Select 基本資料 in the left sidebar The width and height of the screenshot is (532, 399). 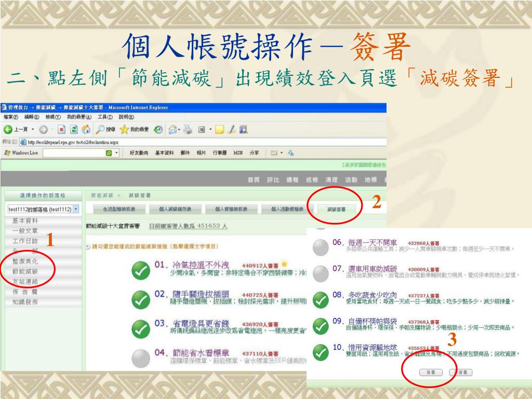click(x=25, y=221)
